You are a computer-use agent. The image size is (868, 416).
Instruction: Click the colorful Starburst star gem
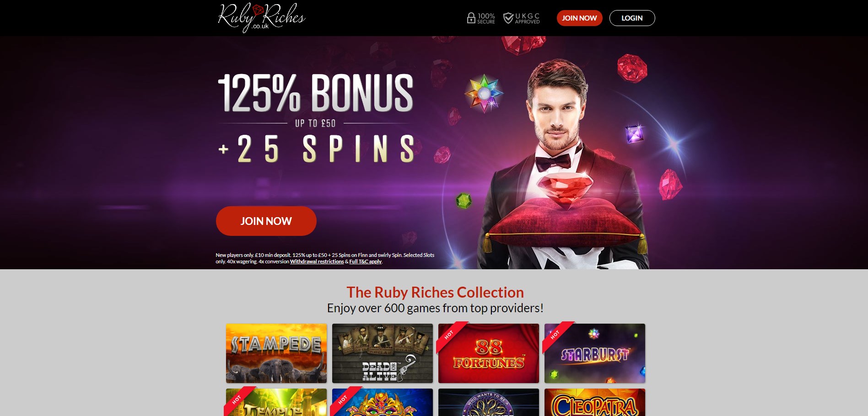tap(484, 94)
